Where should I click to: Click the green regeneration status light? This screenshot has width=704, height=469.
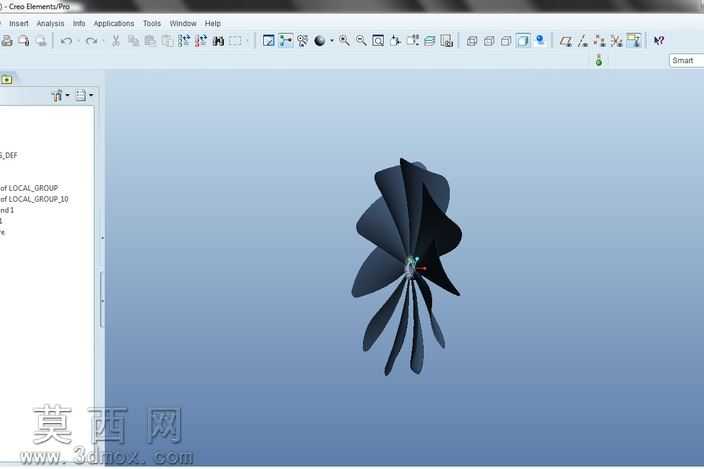click(x=598, y=60)
